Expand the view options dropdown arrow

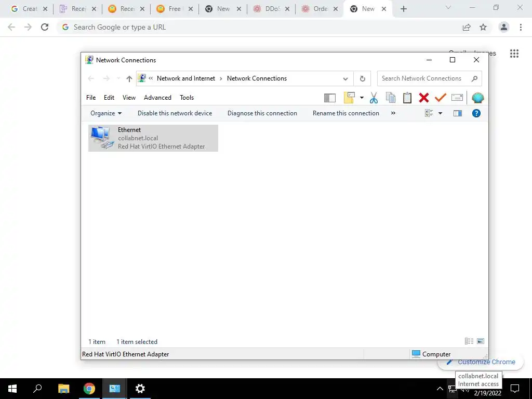[440, 113]
